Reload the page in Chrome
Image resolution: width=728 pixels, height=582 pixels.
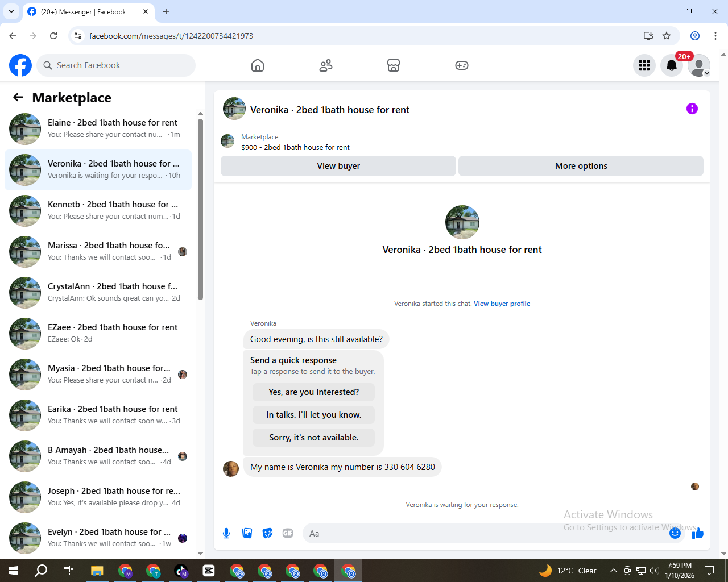tap(53, 36)
